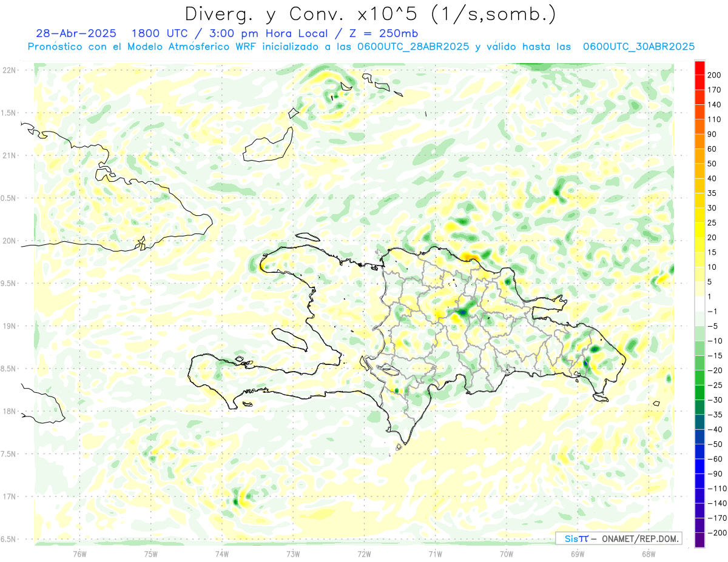This screenshot has width=728, height=562.
Task: Select the '9.5N' axis label
Action: click(9, 284)
